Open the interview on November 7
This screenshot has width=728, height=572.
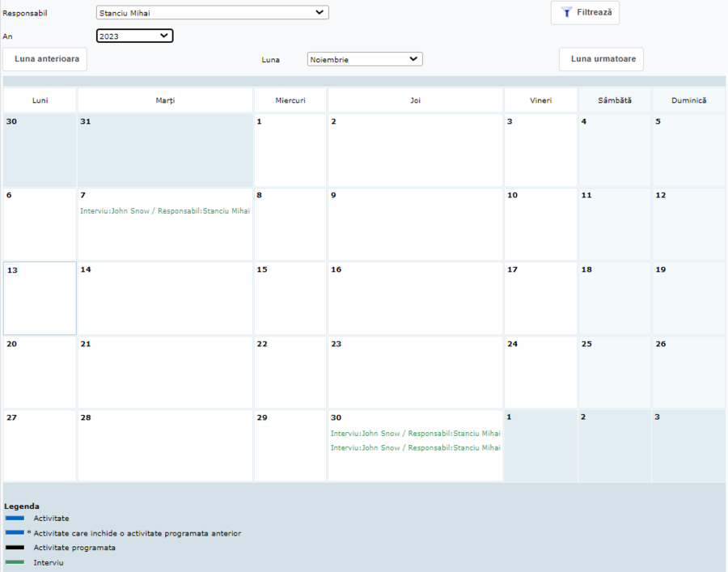(165, 211)
